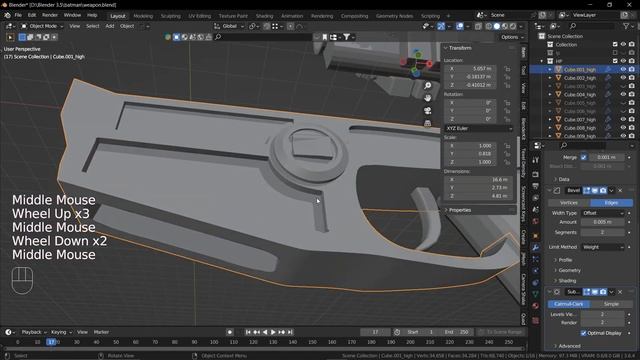Click the Levels Viewport value field

click(x=603, y=314)
